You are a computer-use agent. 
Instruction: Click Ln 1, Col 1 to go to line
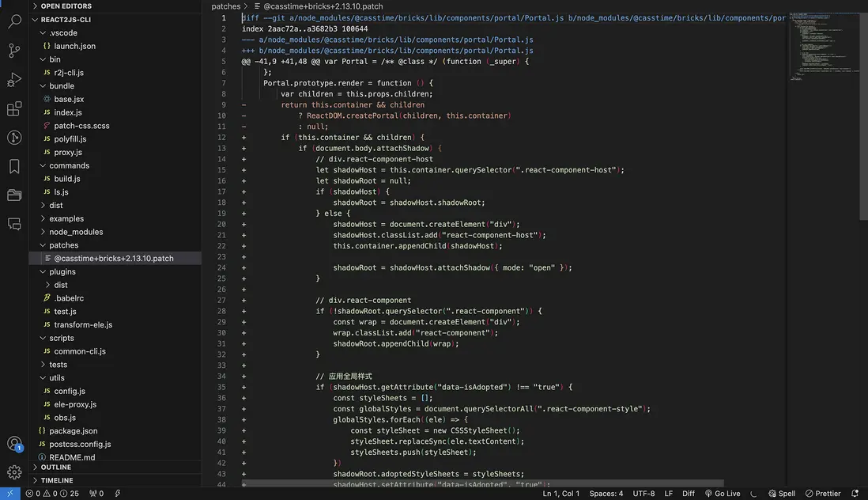point(560,494)
